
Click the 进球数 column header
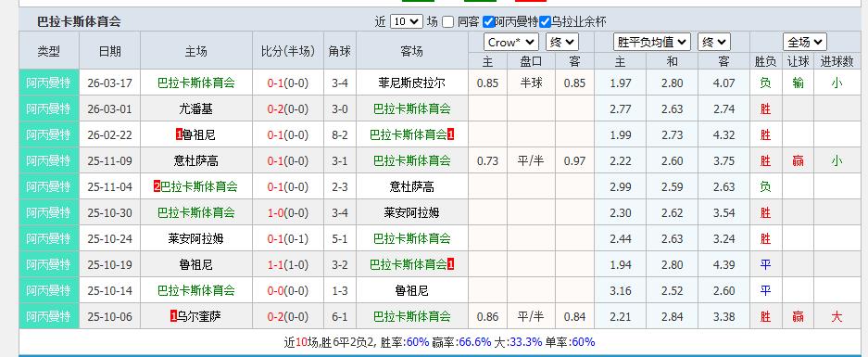[x=837, y=61]
